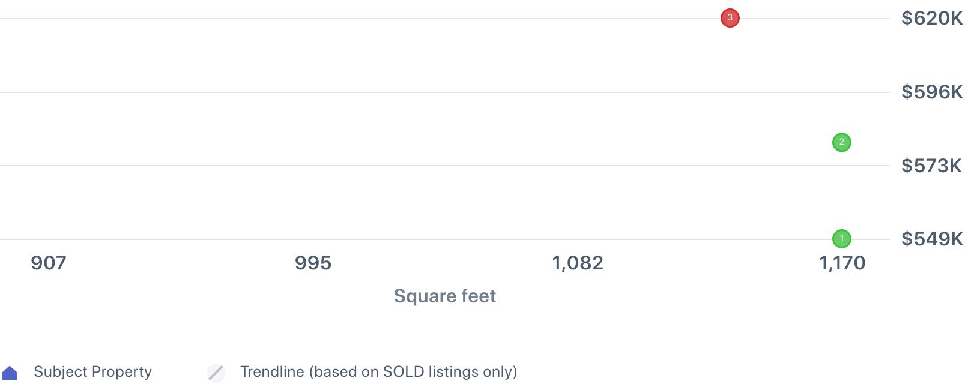The image size is (980, 390).
Task: Click the red listing marker numbered 3
Action: pyautogui.click(x=730, y=18)
